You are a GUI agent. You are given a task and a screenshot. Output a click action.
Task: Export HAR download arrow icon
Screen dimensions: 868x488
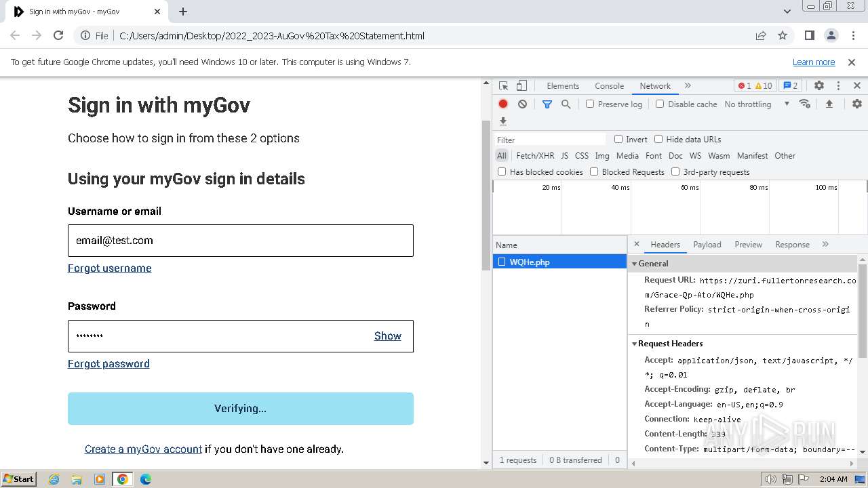503,121
